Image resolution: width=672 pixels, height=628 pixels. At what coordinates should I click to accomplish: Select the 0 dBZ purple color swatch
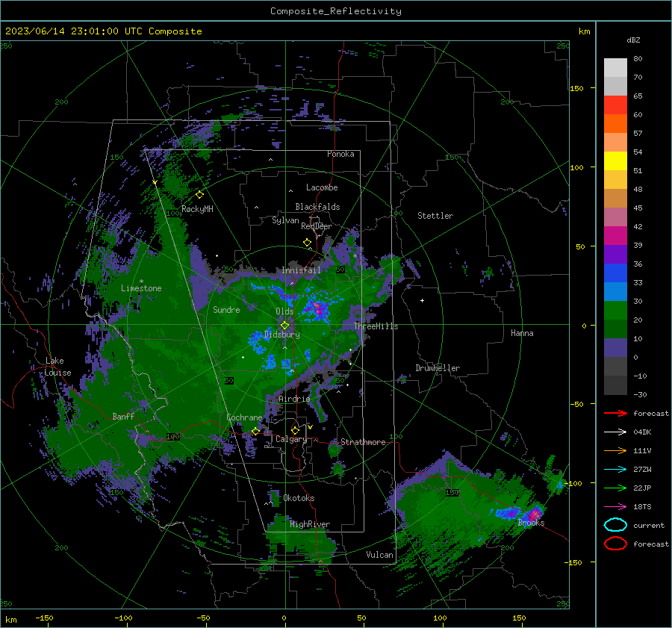click(x=615, y=348)
